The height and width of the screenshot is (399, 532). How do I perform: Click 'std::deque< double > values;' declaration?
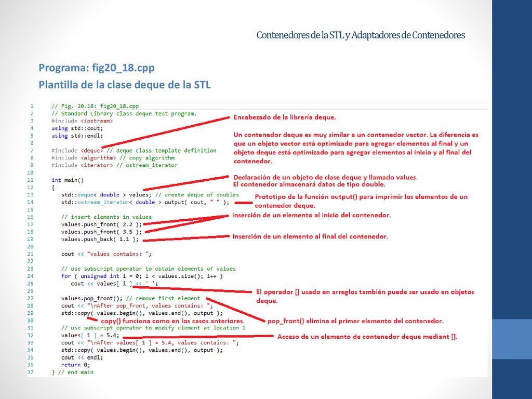[x=106, y=195]
